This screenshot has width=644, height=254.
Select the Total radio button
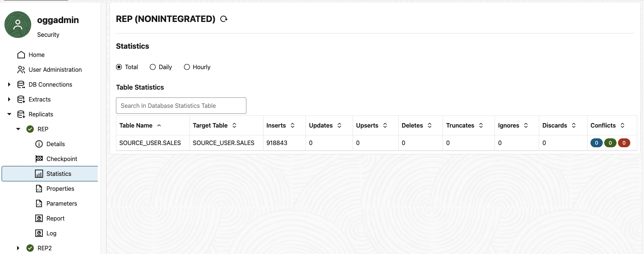point(119,67)
